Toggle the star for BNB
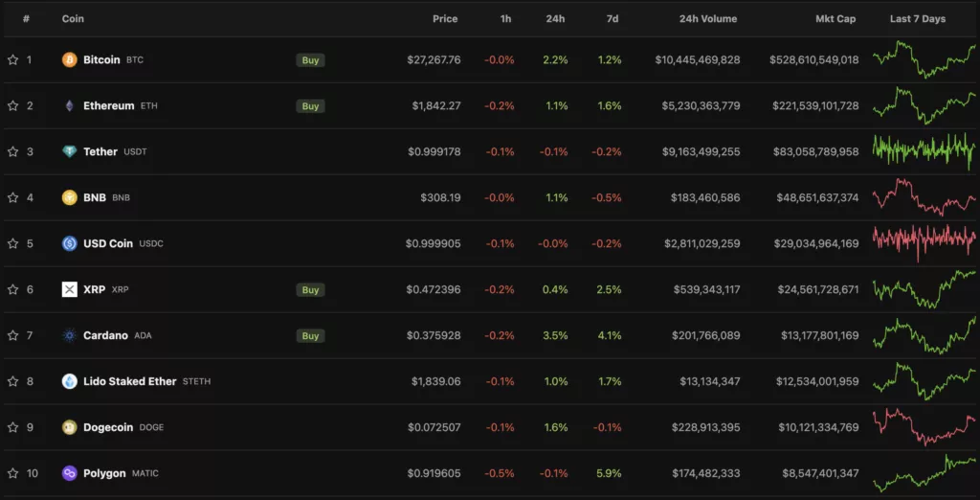Viewport: 980px width, 500px height. [x=12, y=197]
